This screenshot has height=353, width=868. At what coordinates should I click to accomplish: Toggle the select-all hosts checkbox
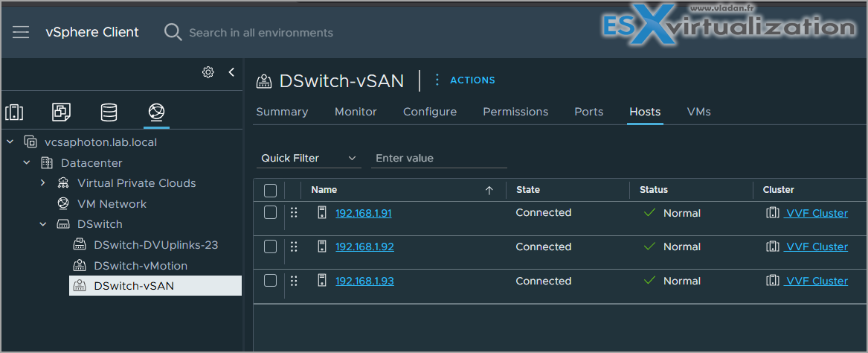270,191
